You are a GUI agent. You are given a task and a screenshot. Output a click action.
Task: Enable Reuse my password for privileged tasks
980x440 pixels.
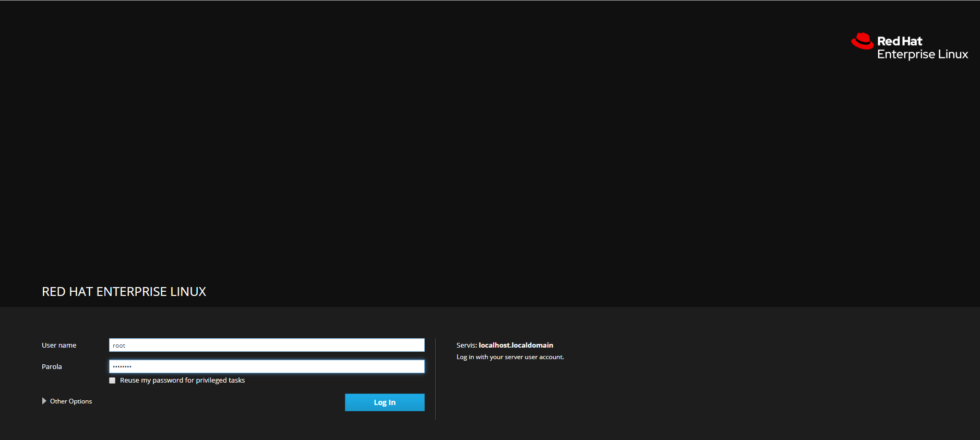(112, 380)
